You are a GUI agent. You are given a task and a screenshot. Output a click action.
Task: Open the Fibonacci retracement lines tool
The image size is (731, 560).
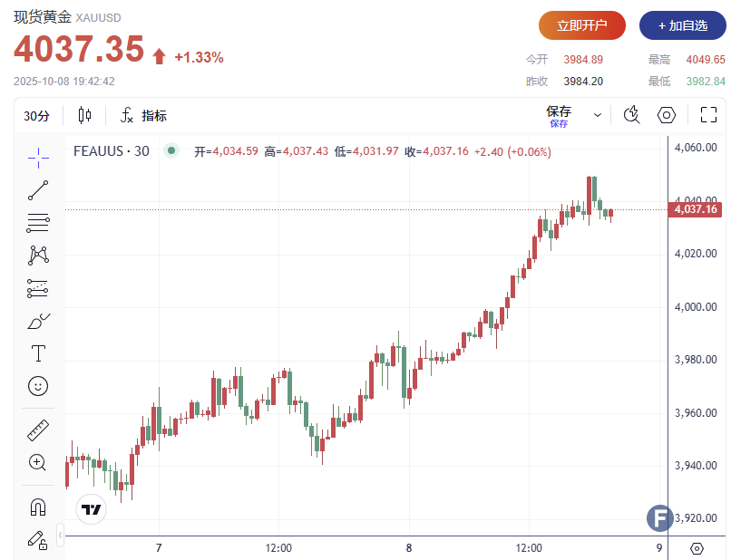coord(38,223)
